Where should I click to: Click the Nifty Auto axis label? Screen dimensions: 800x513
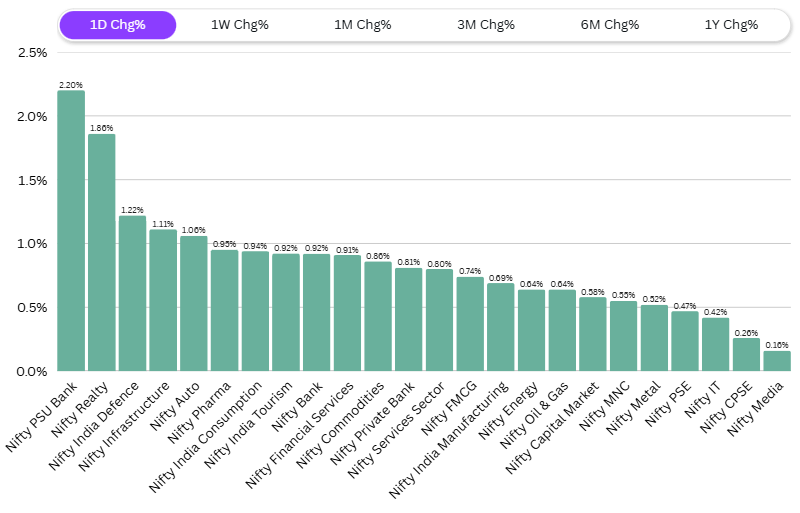(175, 406)
